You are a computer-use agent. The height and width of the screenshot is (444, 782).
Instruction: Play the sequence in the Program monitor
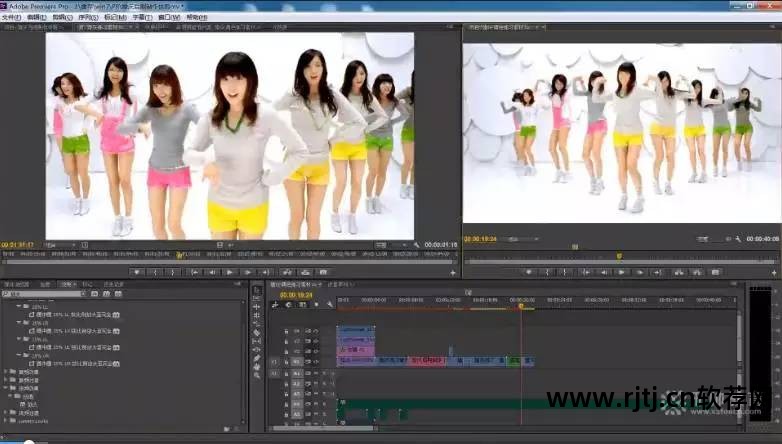(621, 272)
